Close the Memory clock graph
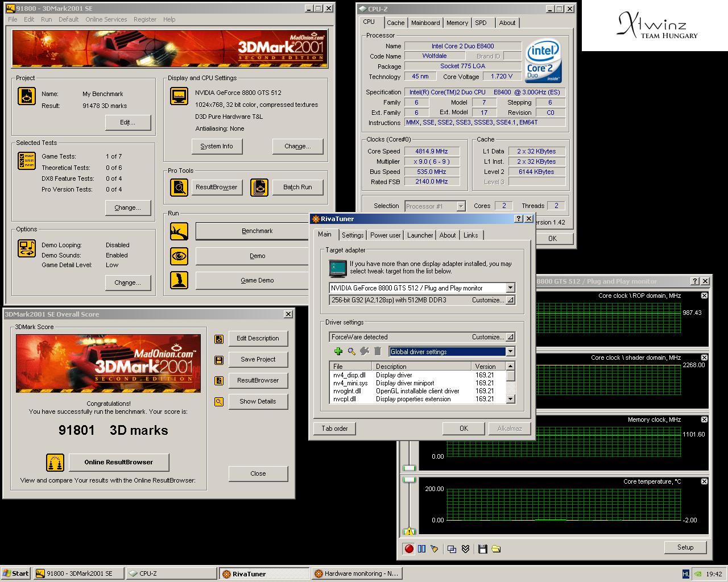 point(704,419)
